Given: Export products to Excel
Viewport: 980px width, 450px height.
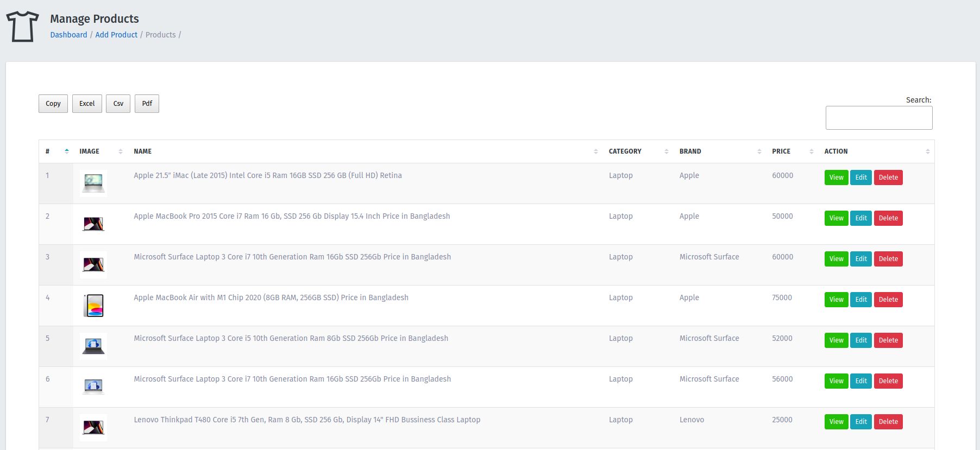Looking at the screenshot, I should (x=87, y=104).
